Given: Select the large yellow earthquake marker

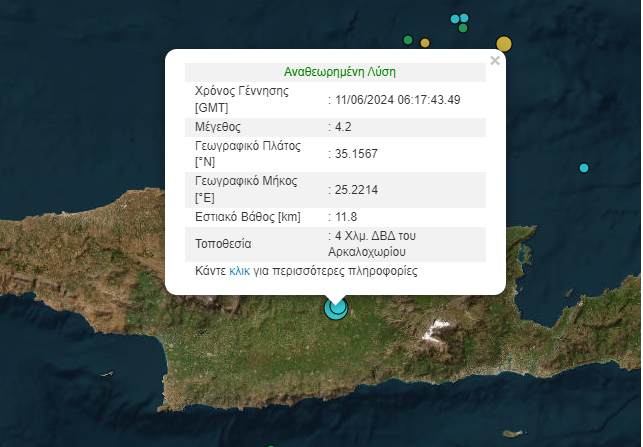Looking at the screenshot, I should click(504, 43).
